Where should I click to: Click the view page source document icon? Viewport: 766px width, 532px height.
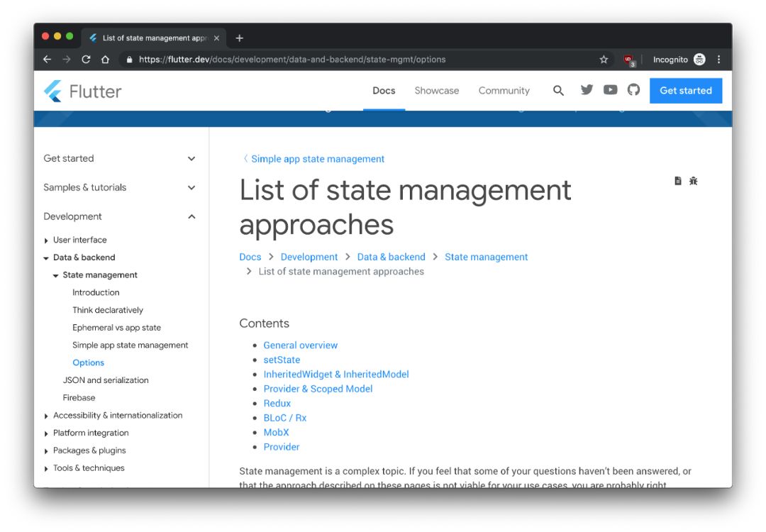[678, 181]
